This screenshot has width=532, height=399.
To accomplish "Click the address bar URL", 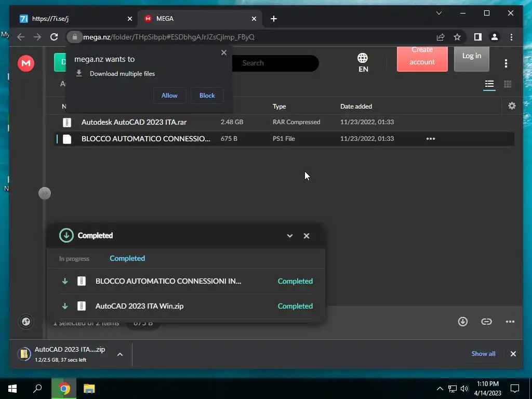I will (169, 37).
